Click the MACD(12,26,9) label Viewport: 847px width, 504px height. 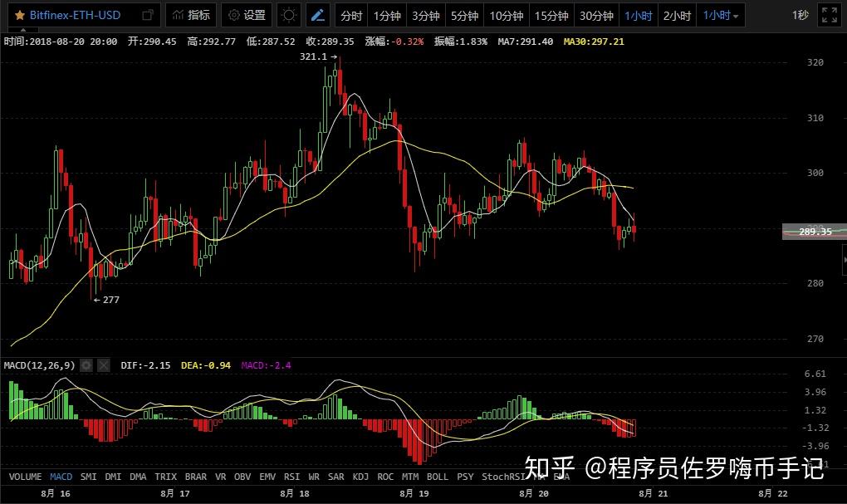tap(39, 365)
